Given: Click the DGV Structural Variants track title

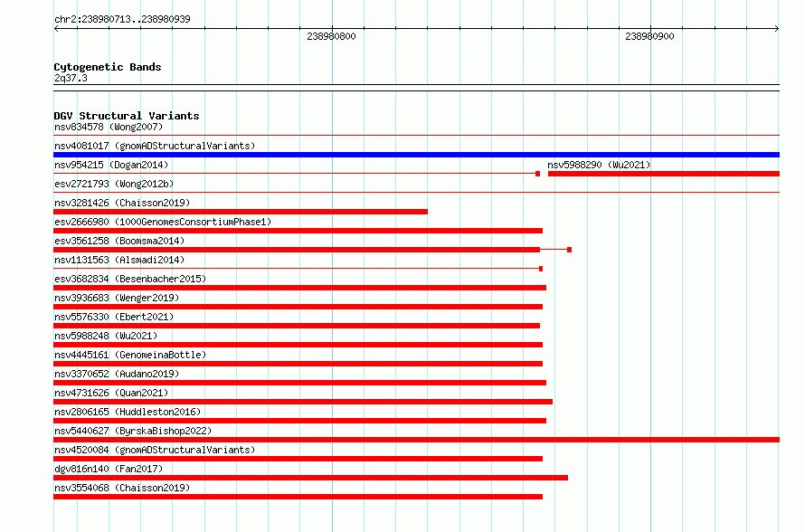Looking at the screenshot, I should (x=127, y=116).
